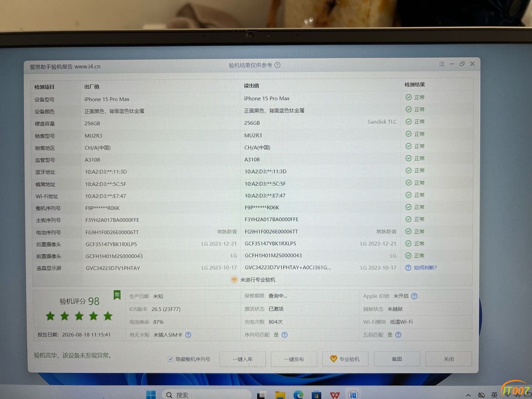Open Task View from the taskbar
The height and width of the screenshot is (399, 532).
262,395
